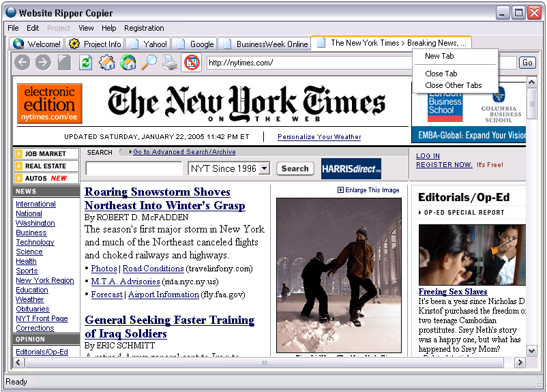The image size is (547, 392).
Task: Click the Yahoo! tab page icon
Action: 134,44
